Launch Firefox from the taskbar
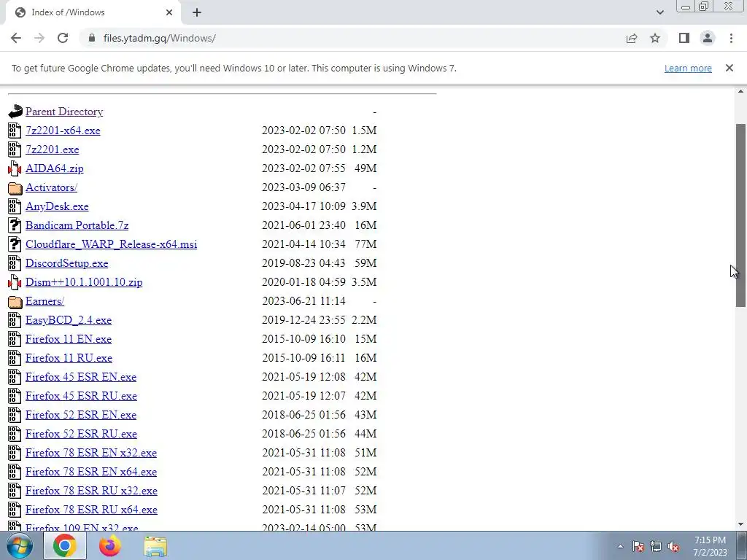This screenshot has width=747, height=560. [110, 545]
